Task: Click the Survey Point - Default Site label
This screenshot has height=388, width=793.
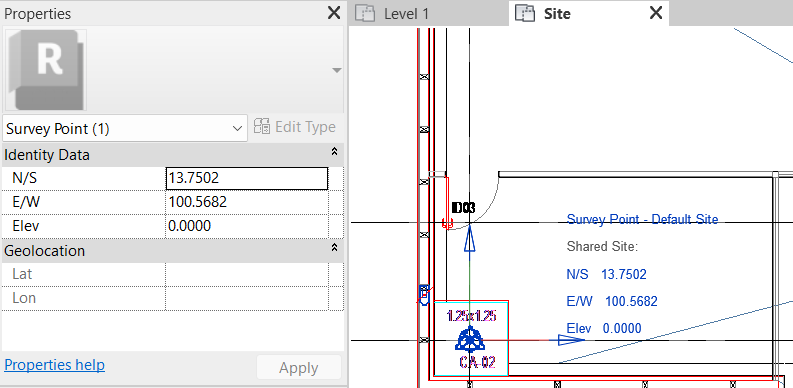Action: (x=642, y=220)
